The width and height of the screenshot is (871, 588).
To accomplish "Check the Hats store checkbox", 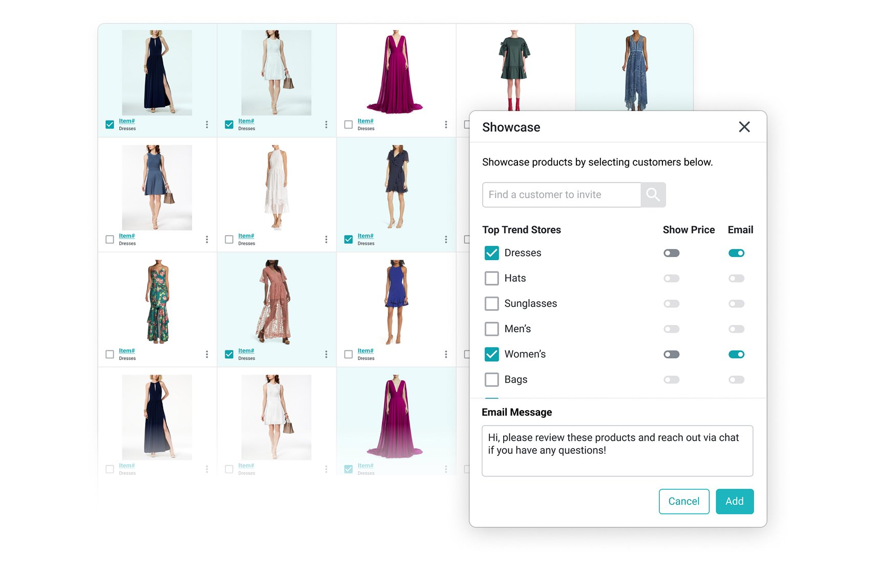I will [x=491, y=278].
